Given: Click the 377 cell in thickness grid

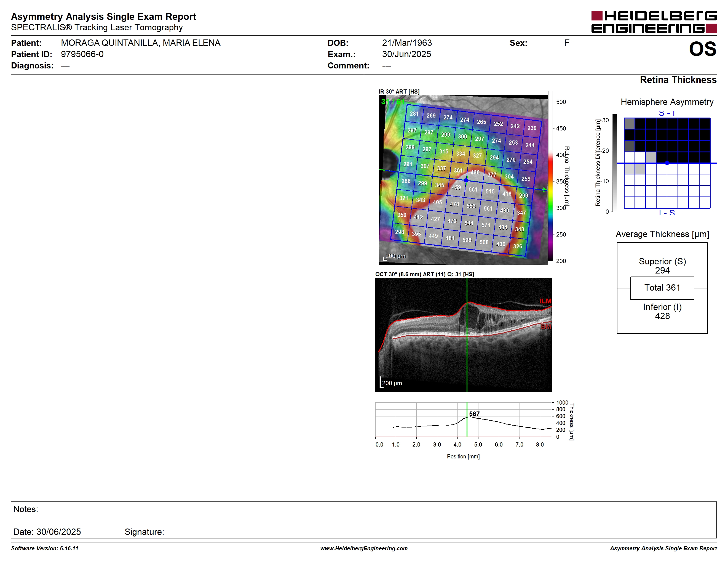Looking at the screenshot, I should click(x=492, y=174).
